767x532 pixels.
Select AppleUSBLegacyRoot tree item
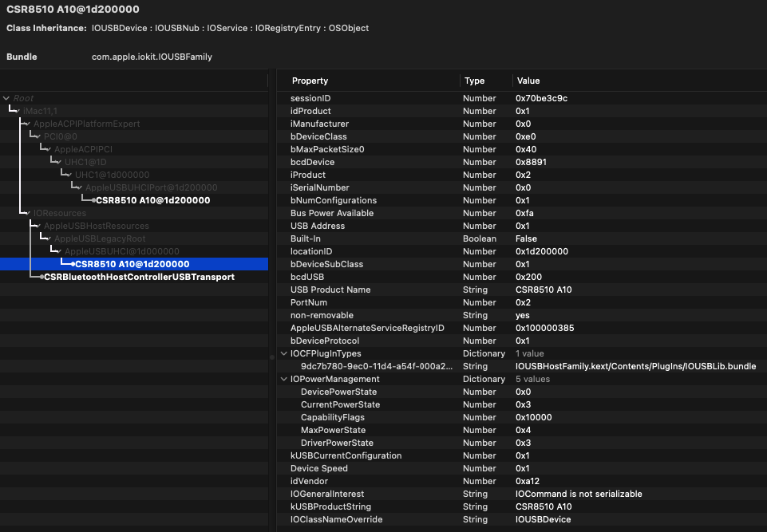tap(100, 238)
